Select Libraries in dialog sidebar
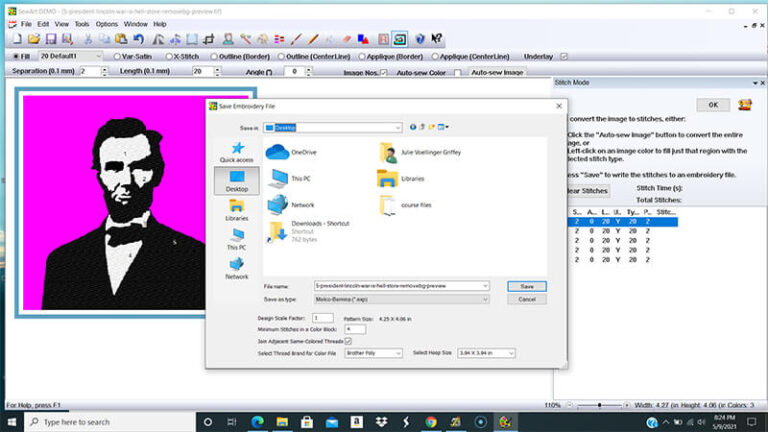This screenshot has width=768, height=432. pyautogui.click(x=237, y=211)
